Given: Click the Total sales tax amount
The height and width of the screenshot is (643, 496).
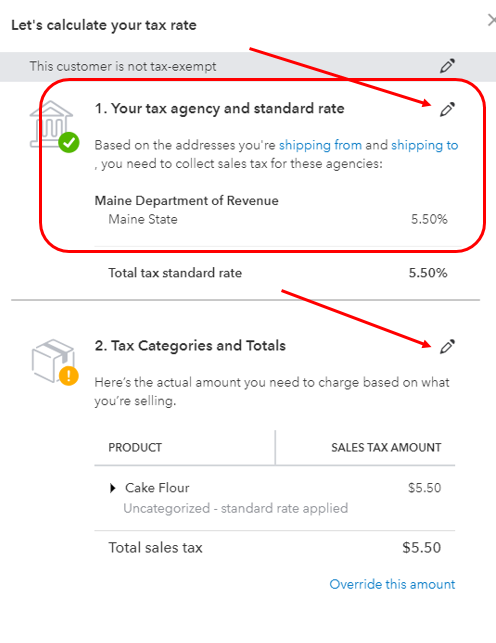Looking at the screenshot, I should (x=421, y=548).
